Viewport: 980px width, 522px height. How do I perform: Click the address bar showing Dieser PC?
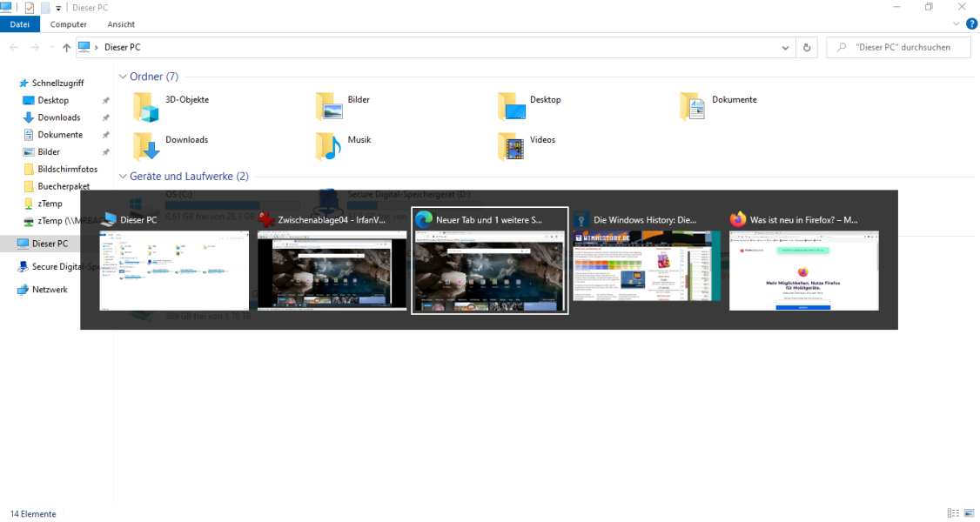pyautogui.click(x=436, y=48)
